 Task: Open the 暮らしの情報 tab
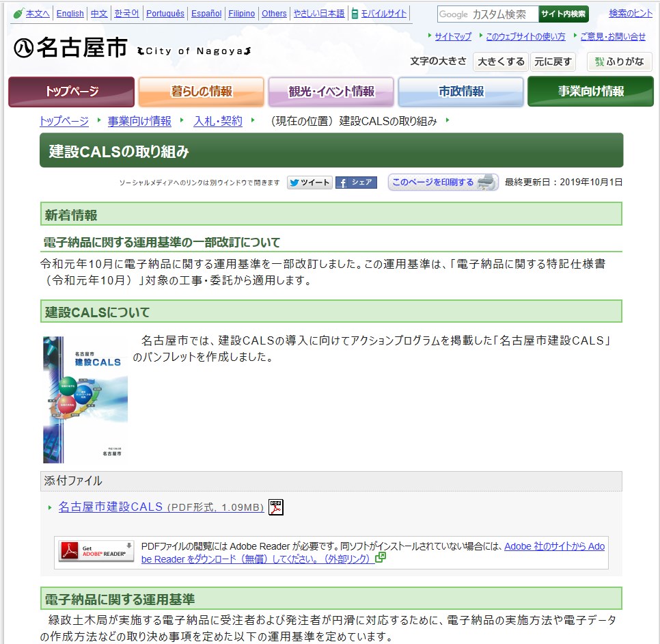pos(201,92)
